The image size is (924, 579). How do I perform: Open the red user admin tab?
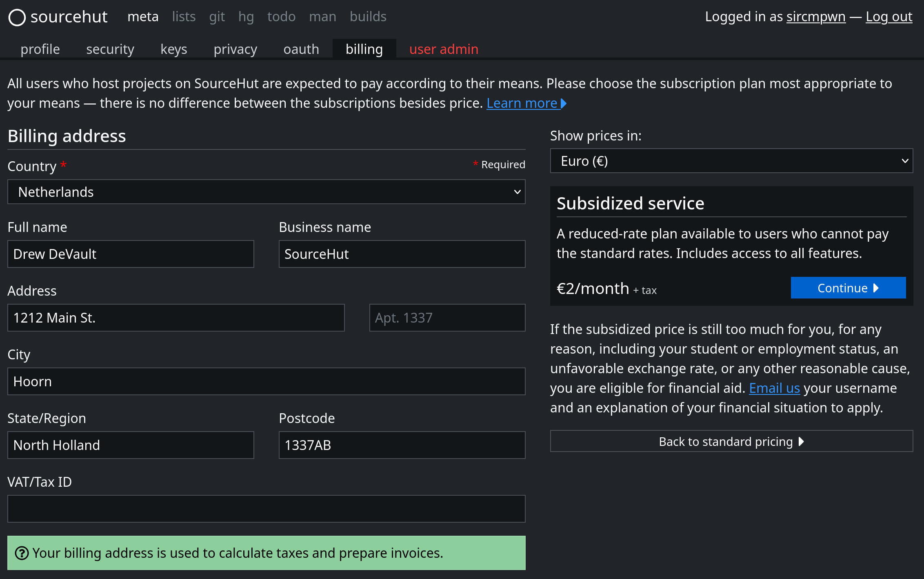(443, 49)
